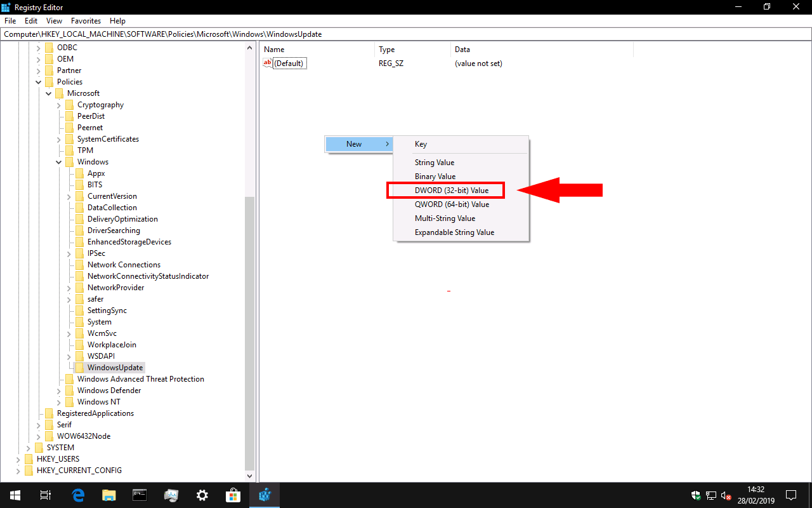Image resolution: width=812 pixels, height=508 pixels.
Task: Open Command Prompt from the taskbar
Action: click(140, 495)
